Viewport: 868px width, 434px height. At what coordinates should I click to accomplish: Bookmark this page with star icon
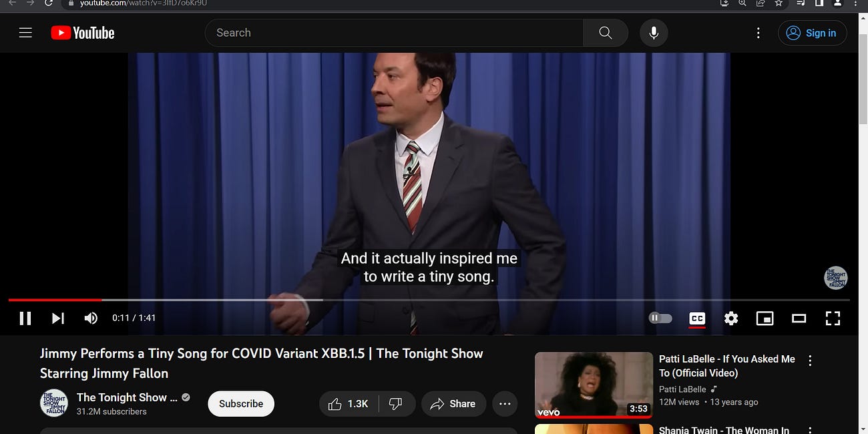tap(779, 3)
